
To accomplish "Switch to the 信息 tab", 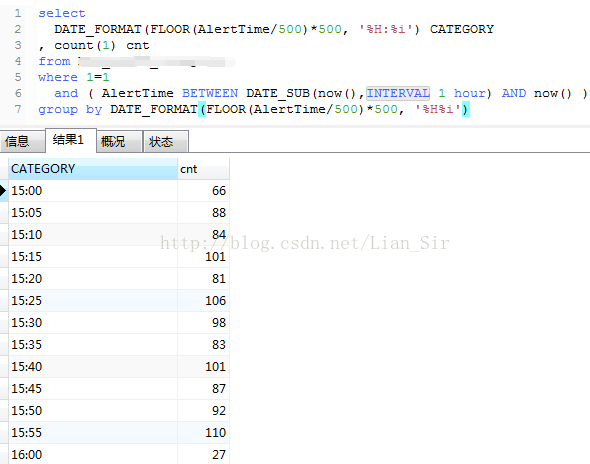I will click(22, 141).
